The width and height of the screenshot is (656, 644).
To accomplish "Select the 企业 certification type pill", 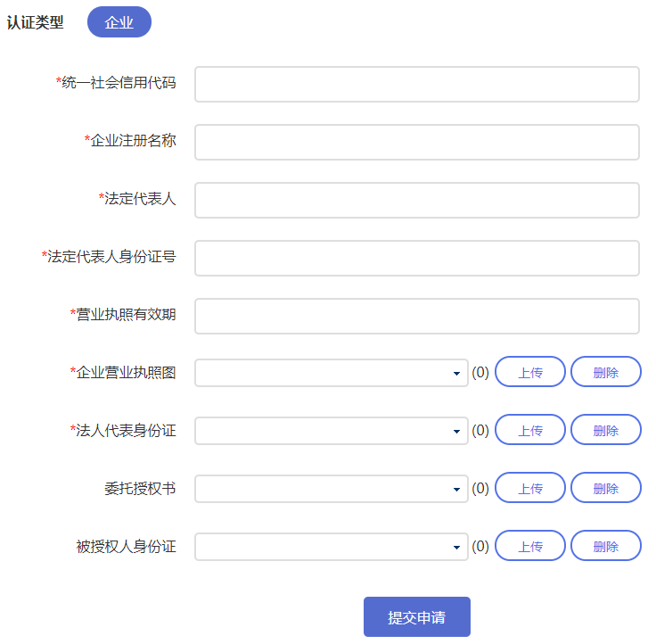I will coord(119,22).
